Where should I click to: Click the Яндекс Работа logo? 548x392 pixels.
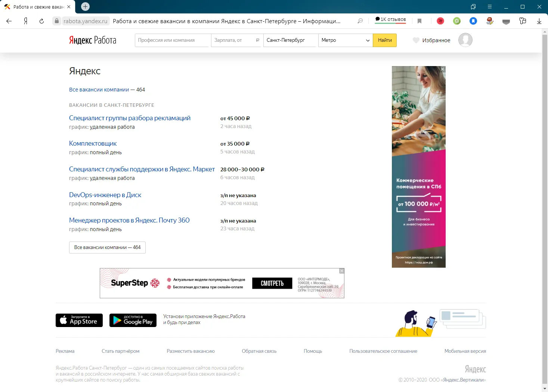pos(93,40)
